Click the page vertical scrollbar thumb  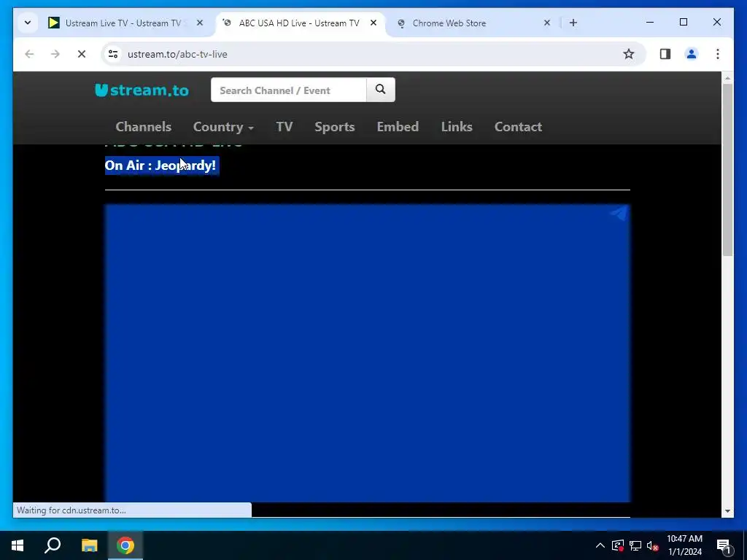pos(727,170)
